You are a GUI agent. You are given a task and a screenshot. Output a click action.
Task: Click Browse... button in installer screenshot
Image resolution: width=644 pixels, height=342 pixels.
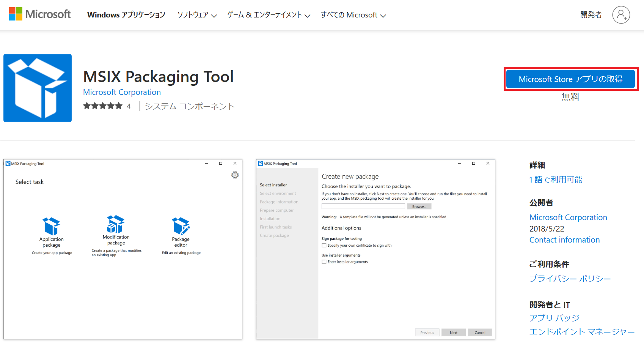(x=419, y=206)
